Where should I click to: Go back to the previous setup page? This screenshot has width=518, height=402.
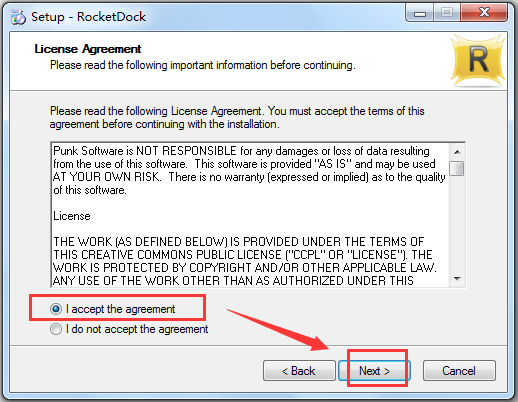299,370
